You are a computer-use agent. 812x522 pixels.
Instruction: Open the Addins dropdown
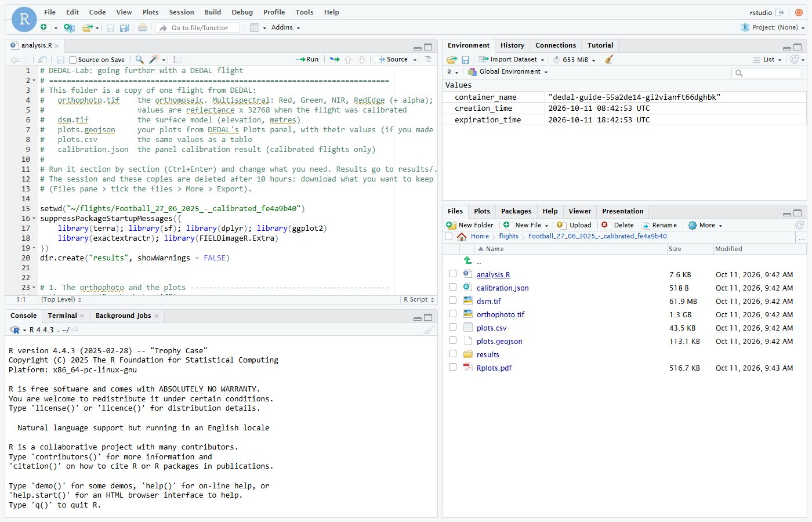(x=285, y=27)
